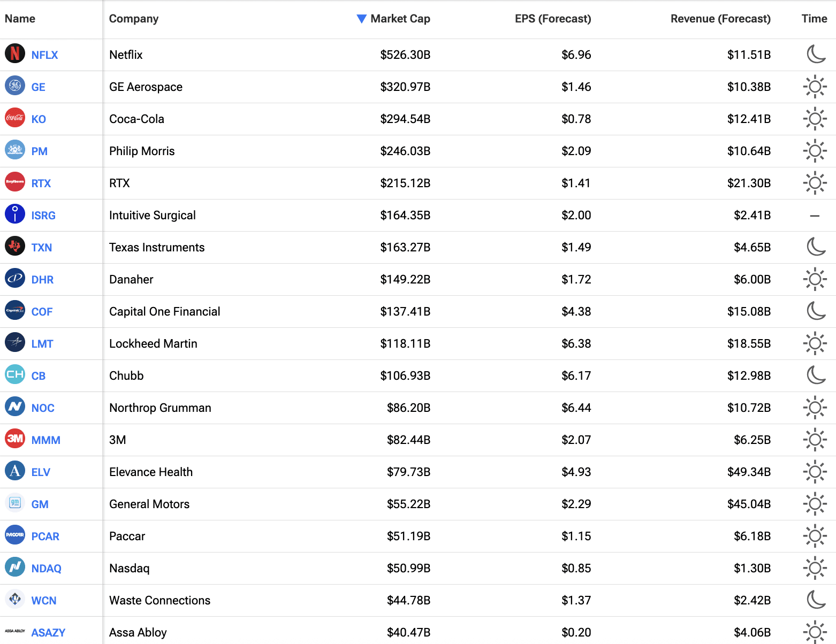This screenshot has height=644, width=836.
Task: Click the GE Aerospace logo icon
Action: pyautogui.click(x=15, y=86)
